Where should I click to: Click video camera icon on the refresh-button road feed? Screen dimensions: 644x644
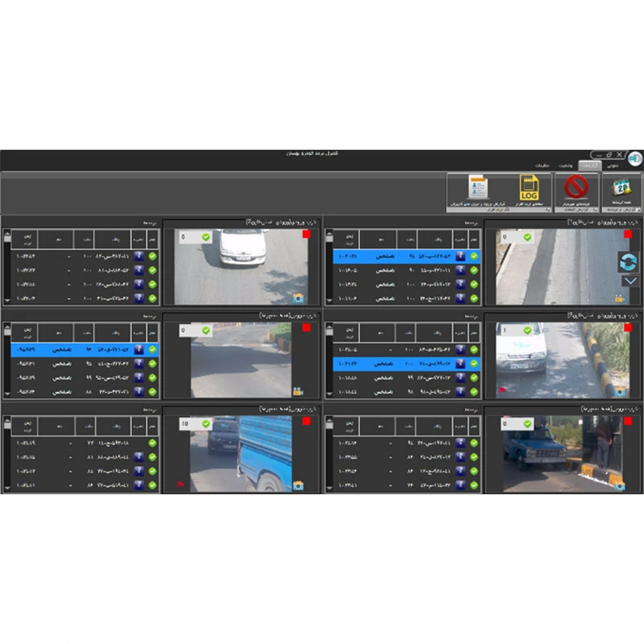[619, 298]
